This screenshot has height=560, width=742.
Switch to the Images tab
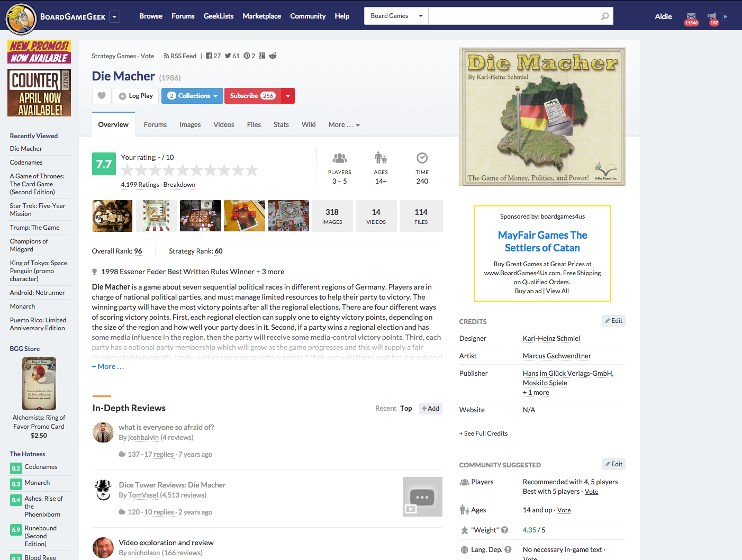click(x=190, y=125)
